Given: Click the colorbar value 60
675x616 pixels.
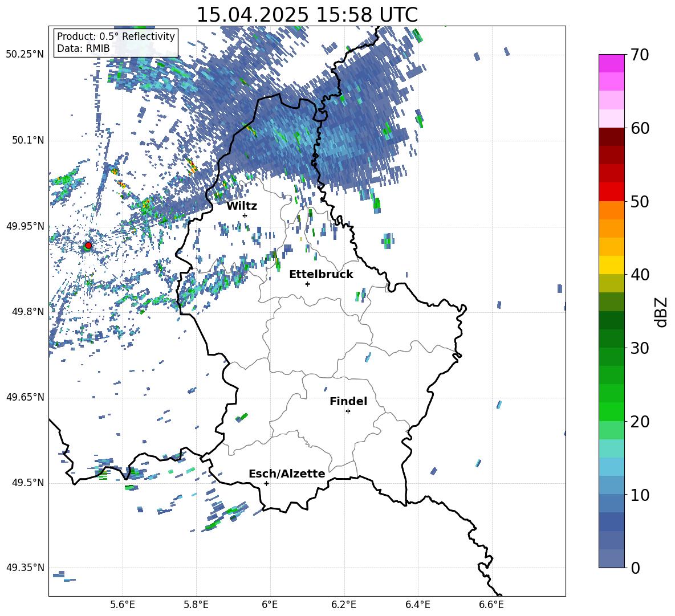Looking at the screenshot, I should [640, 128].
